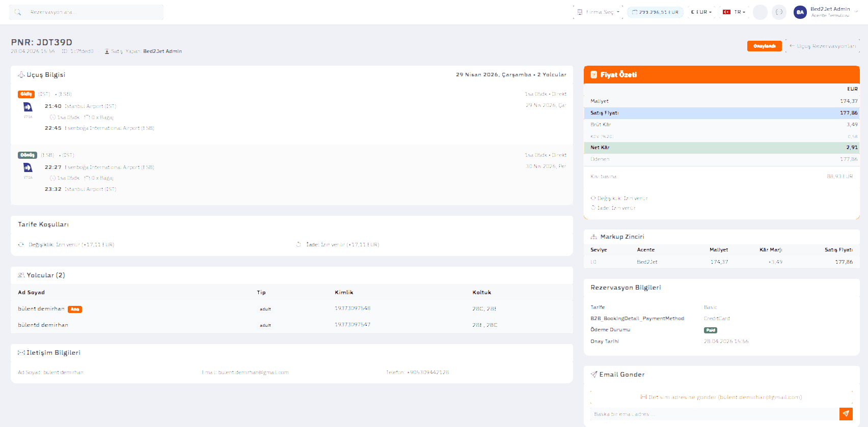Click the balance 299.296,51 EUR badge

coord(655,12)
